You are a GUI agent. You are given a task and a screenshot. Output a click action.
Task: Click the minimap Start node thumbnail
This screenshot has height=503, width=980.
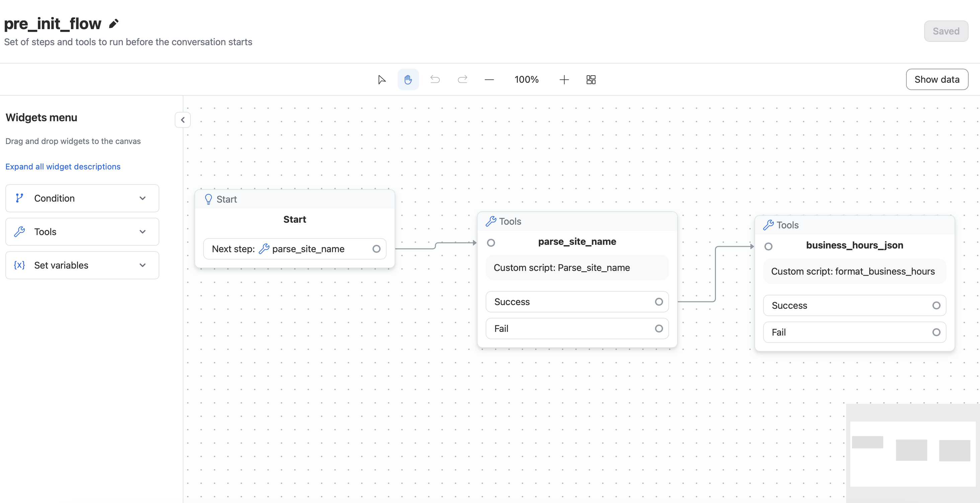(x=868, y=442)
